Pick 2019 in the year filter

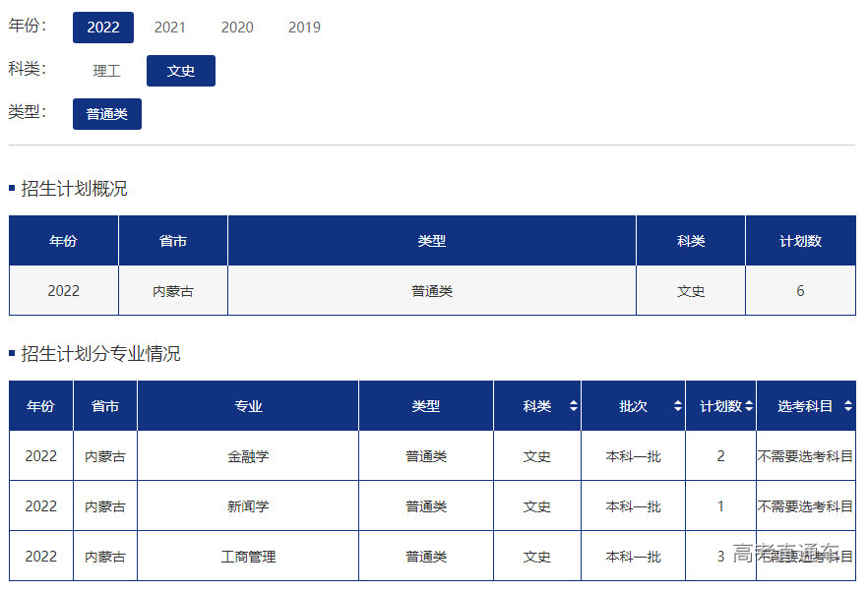pyautogui.click(x=304, y=28)
